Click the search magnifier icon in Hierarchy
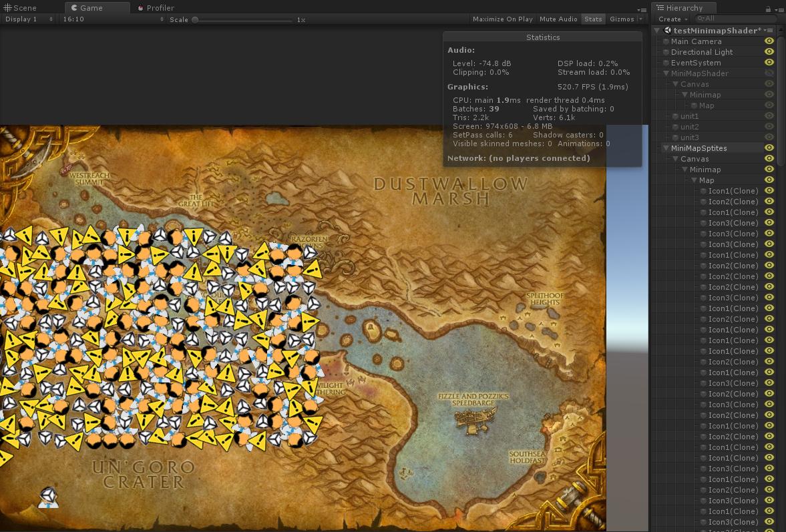Viewport: 786px width, 532px height. coord(701,19)
